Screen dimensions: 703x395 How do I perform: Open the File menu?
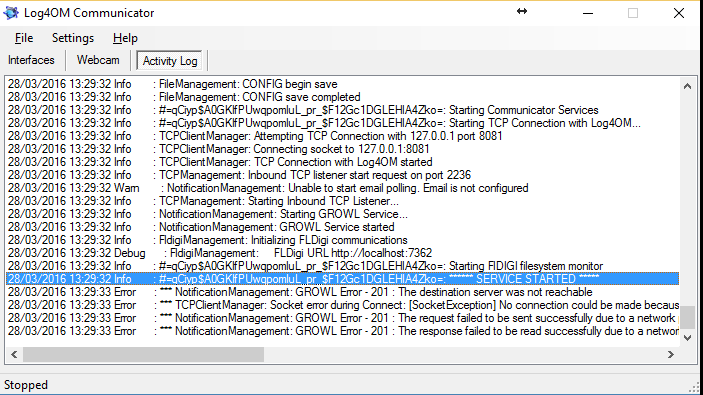(x=24, y=38)
